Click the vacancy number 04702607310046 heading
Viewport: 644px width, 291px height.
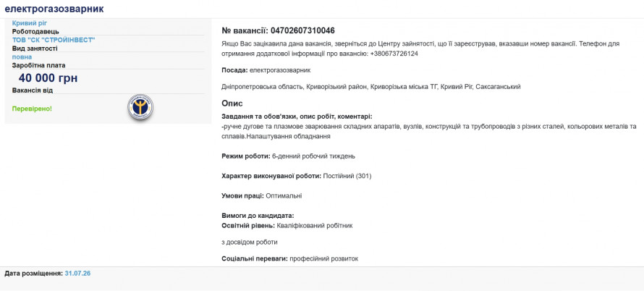pyautogui.click(x=278, y=30)
